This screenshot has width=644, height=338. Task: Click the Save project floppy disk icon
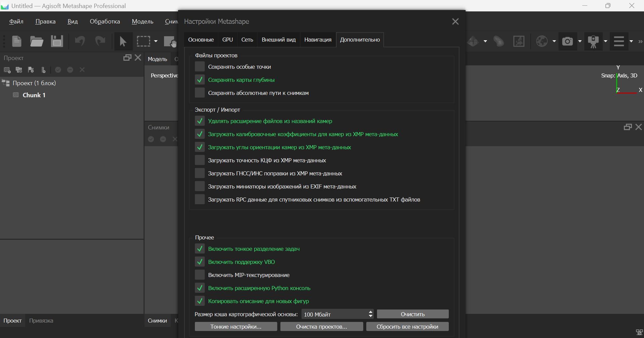57,41
